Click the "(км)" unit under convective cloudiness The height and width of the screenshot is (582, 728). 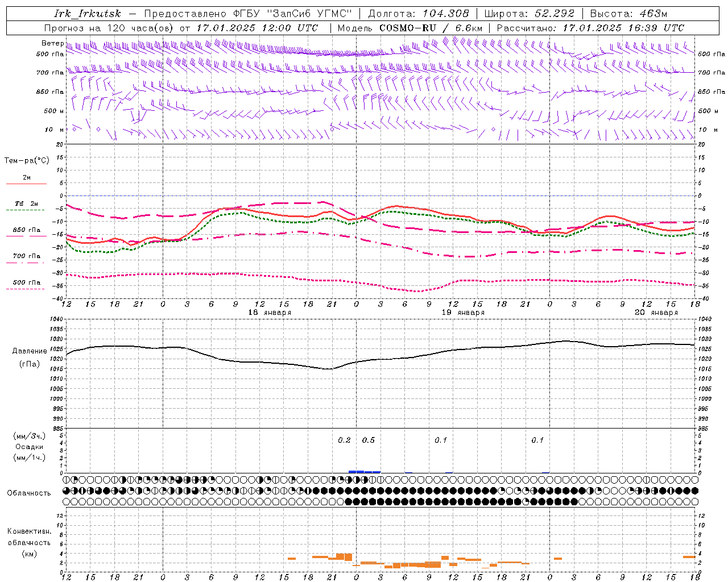pos(30,554)
